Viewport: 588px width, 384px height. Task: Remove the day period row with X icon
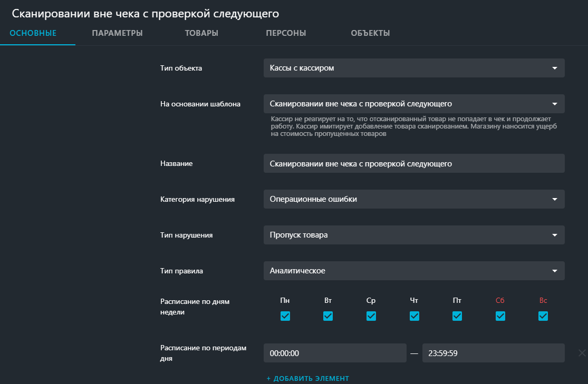click(582, 353)
